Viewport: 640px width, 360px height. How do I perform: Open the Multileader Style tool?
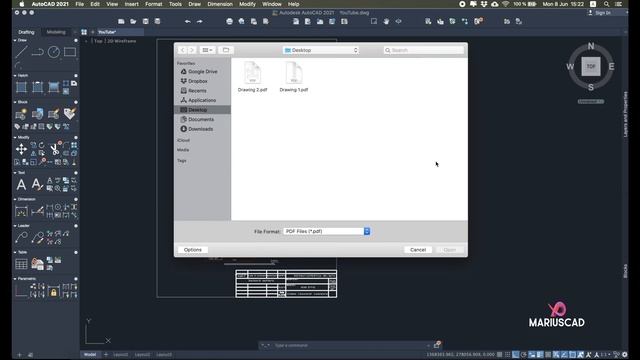[x=37, y=238]
